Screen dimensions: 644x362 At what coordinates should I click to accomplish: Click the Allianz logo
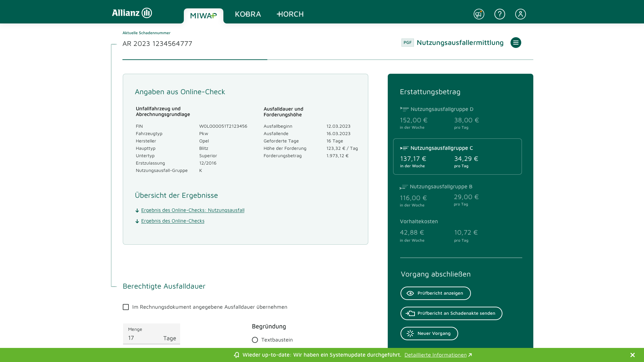(132, 13)
